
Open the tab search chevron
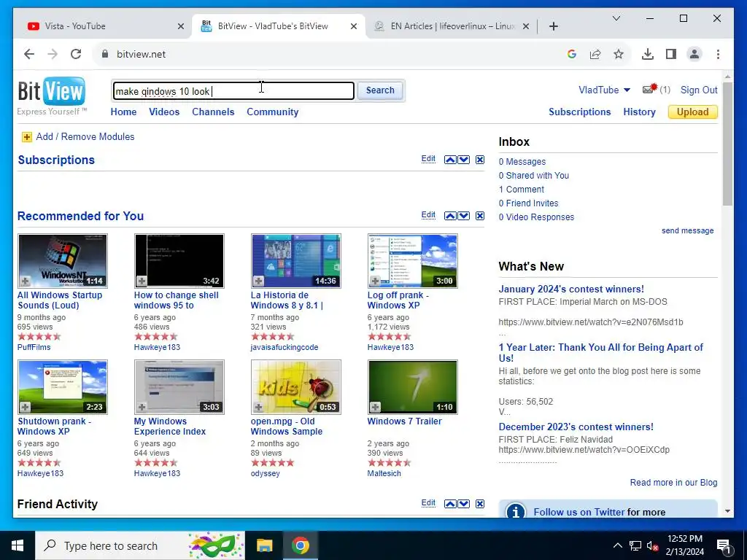(616, 18)
